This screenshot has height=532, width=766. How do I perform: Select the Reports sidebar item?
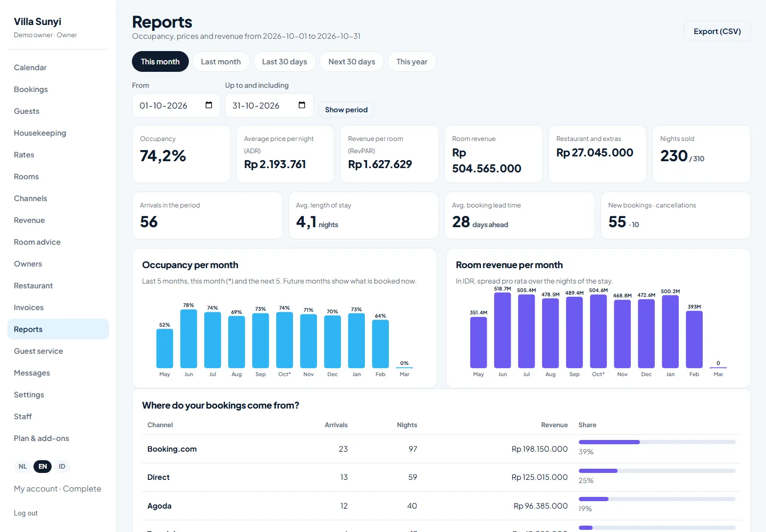pyautogui.click(x=59, y=329)
